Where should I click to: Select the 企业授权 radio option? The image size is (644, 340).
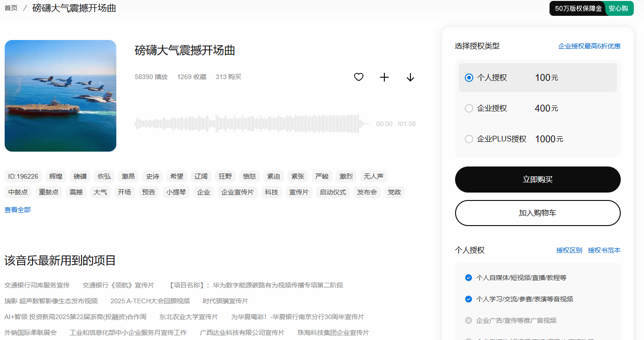[469, 108]
